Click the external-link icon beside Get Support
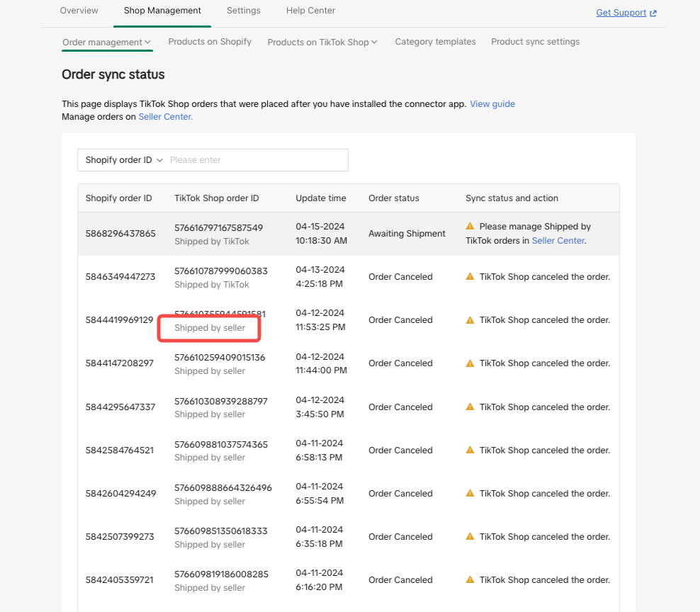The image size is (700, 612). (x=653, y=13)
